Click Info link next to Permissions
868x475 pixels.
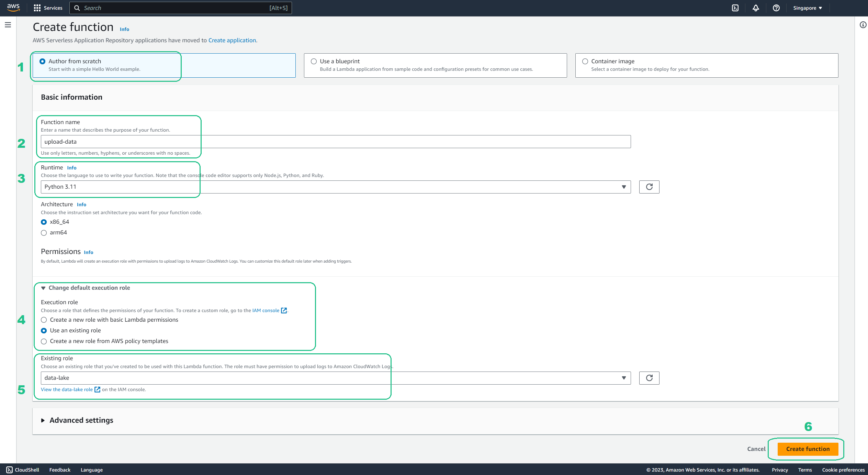(x=89, y=252)
